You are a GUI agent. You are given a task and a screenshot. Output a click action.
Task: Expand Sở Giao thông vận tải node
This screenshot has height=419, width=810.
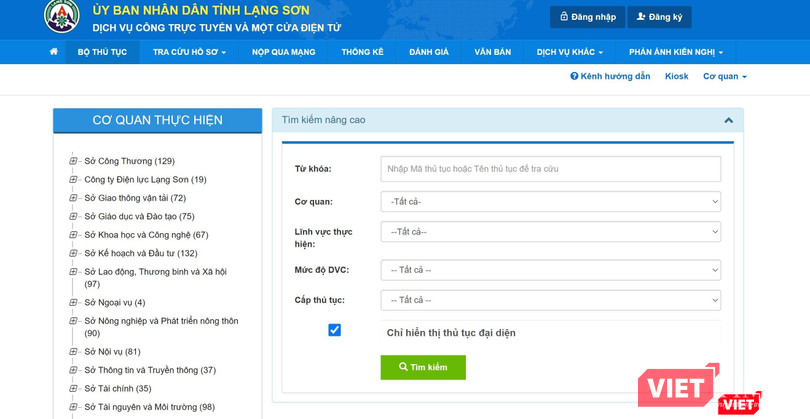click(x=73, y=198)
